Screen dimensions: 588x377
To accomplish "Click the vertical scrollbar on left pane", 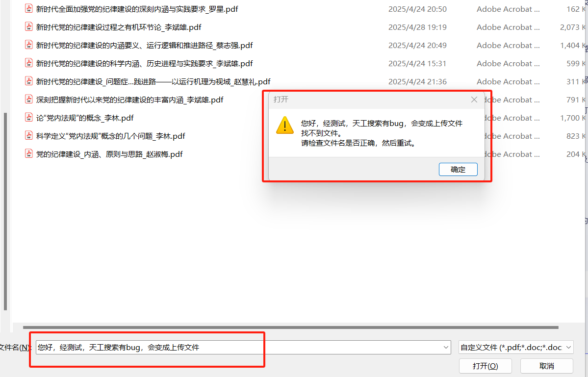I will 5,212.
